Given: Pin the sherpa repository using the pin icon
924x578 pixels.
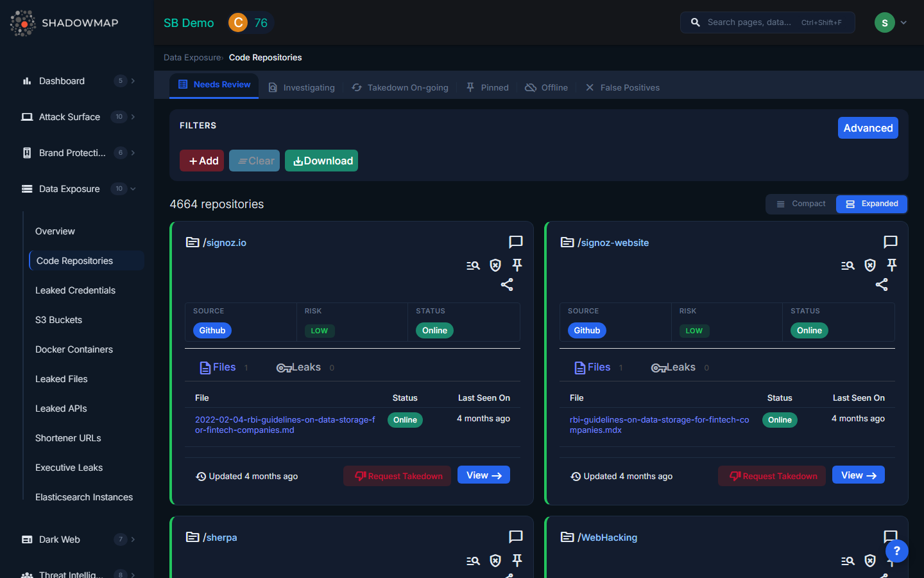Looking at the screenshot, I should click(x=517, y=560).
